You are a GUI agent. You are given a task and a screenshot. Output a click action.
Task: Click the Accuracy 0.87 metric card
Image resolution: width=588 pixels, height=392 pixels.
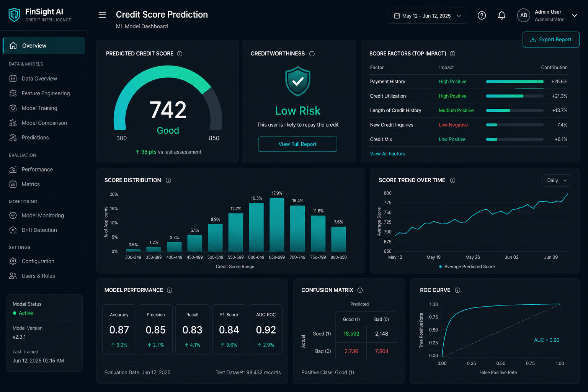coord(119,329)
